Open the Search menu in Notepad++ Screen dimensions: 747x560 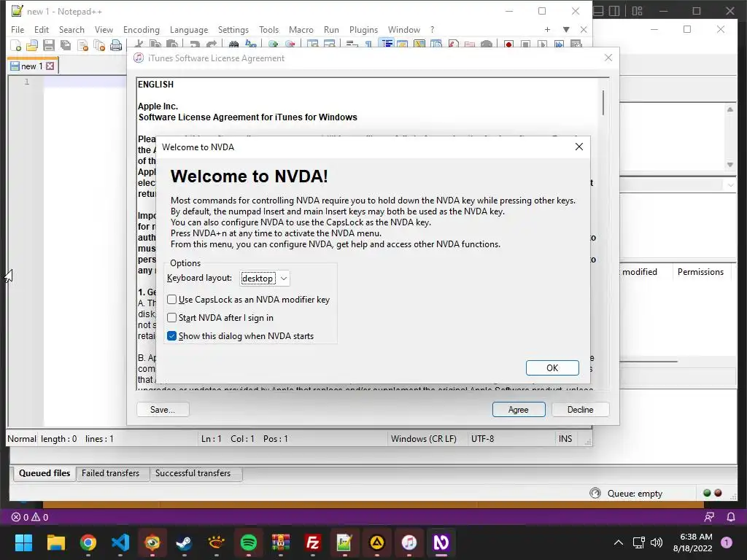pyautogui.click(x=71, y=29)
